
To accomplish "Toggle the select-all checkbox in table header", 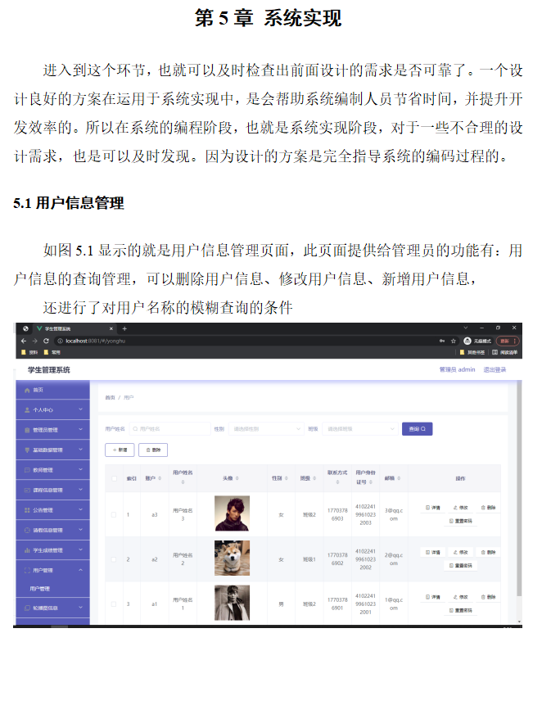I will 115,478.
